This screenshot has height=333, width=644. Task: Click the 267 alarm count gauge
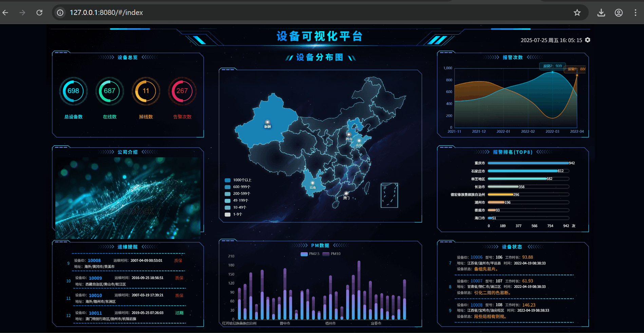click(182, 91)
